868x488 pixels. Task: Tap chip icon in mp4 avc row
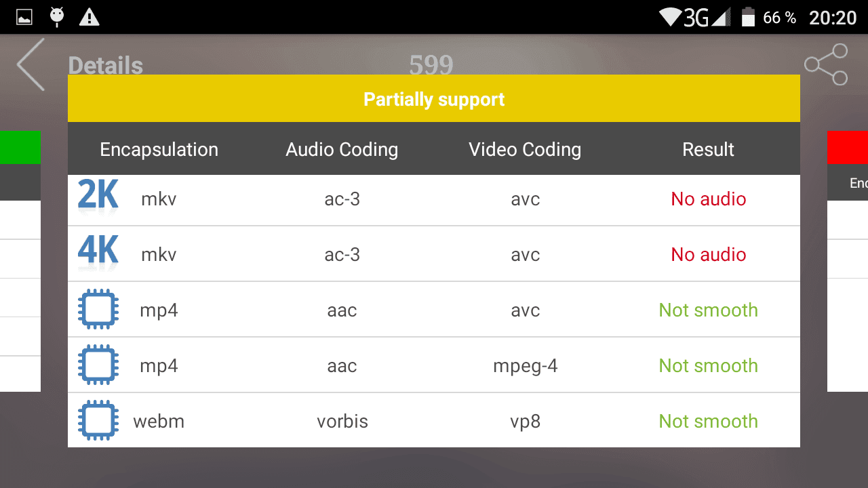tap(98, 309)
